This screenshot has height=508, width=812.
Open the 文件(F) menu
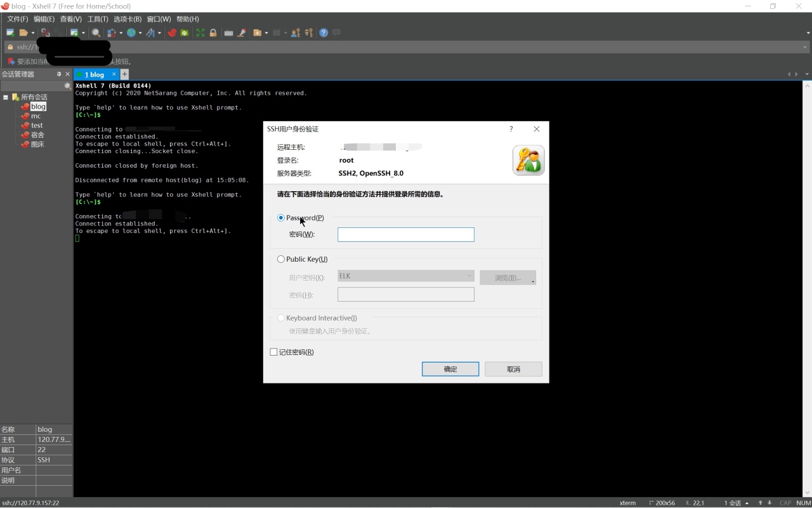tap(18, 19)
